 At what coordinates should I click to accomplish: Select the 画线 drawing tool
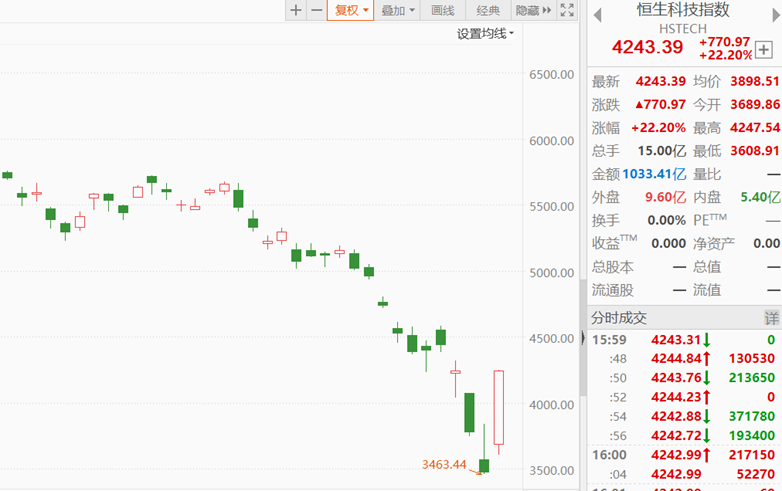pos(442,10)
